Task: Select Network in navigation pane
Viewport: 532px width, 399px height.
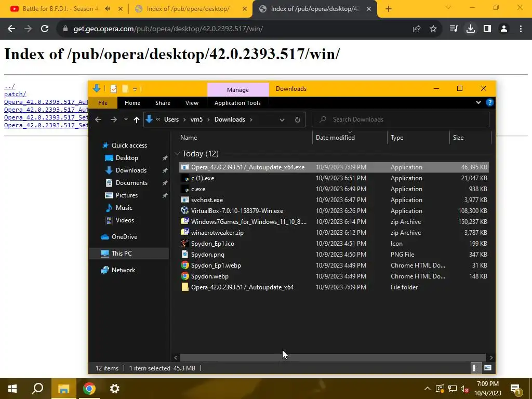Action: tap(123, 270)
